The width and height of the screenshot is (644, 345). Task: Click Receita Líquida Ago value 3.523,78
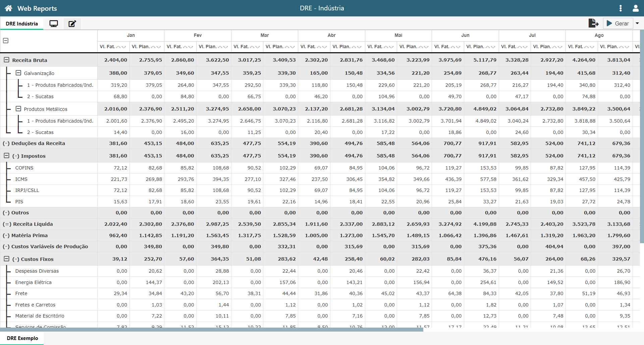[584, 224]
